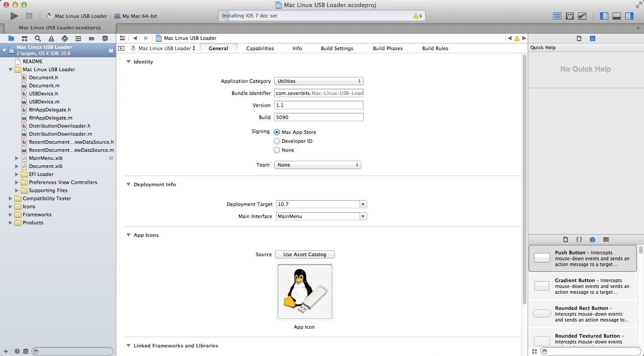Open the Capabilities tab
The width and height of the screenshot is (644, 356).
tap(260, 48)
